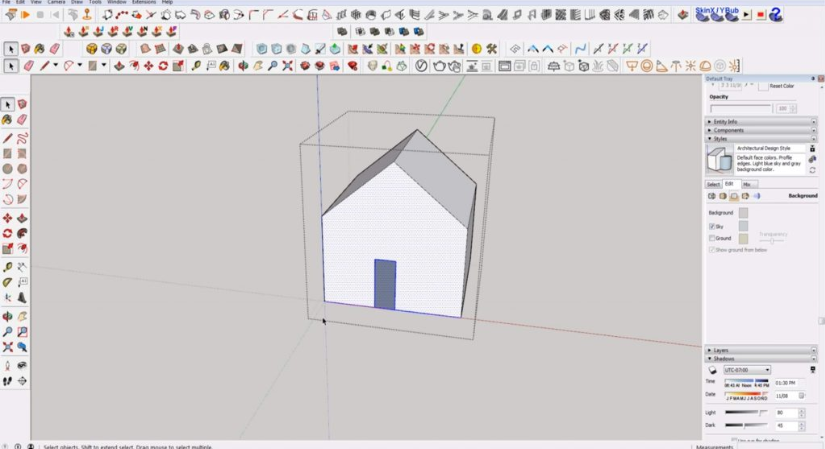
Task: Open the Camera menu
Action: pyautogui.click(x=56, y=2)
